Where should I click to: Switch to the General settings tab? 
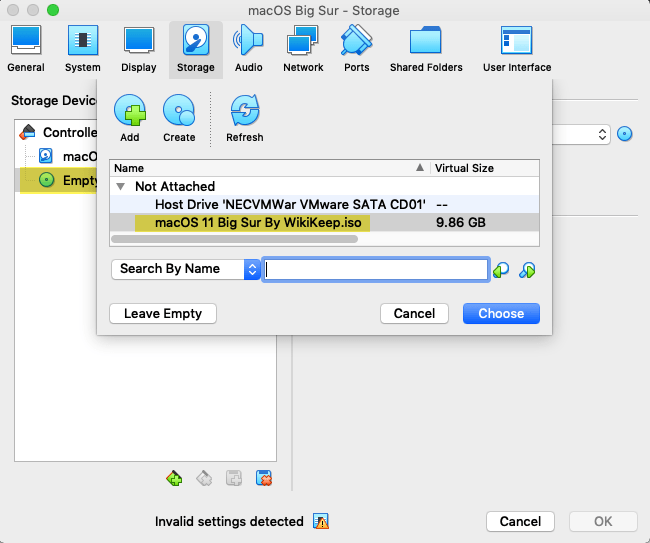[x=26, y=47]
